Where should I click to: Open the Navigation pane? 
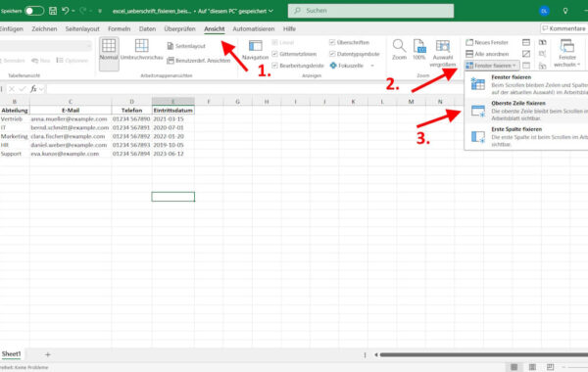point(255,50)
